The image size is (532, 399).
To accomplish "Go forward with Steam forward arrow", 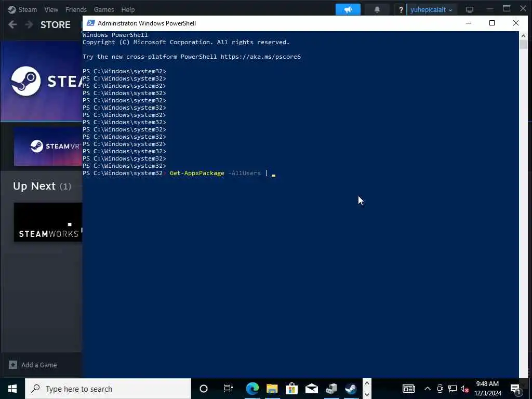I will [x=29, y=24].
